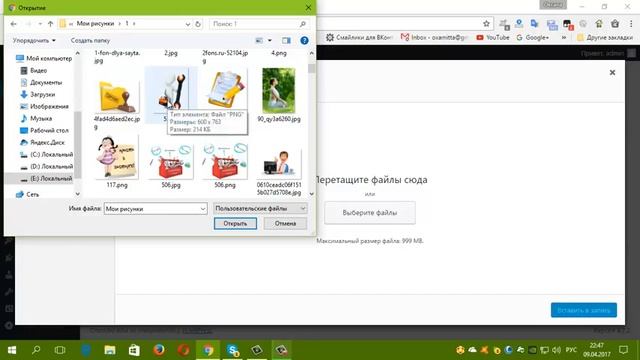The height and width of the screenshot is (360, 640).
Task: Expand the view options arrow
Action: (270, 40)
